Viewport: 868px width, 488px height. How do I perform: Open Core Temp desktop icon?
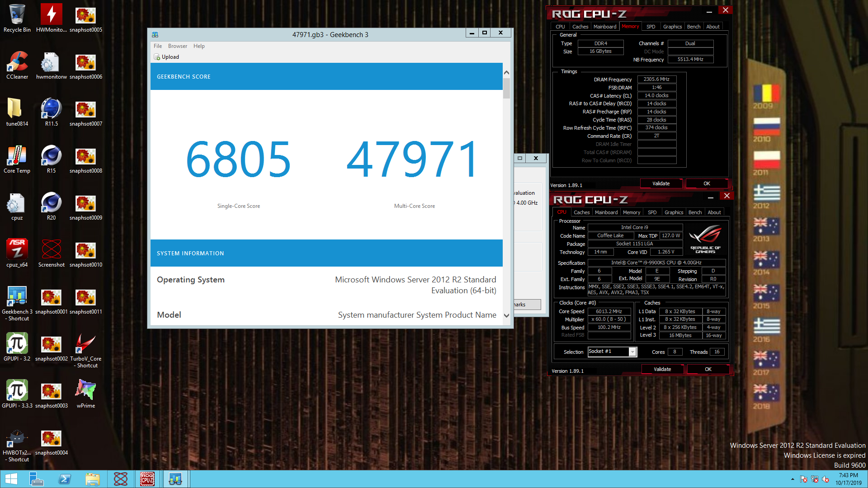(x=17, y=159)
